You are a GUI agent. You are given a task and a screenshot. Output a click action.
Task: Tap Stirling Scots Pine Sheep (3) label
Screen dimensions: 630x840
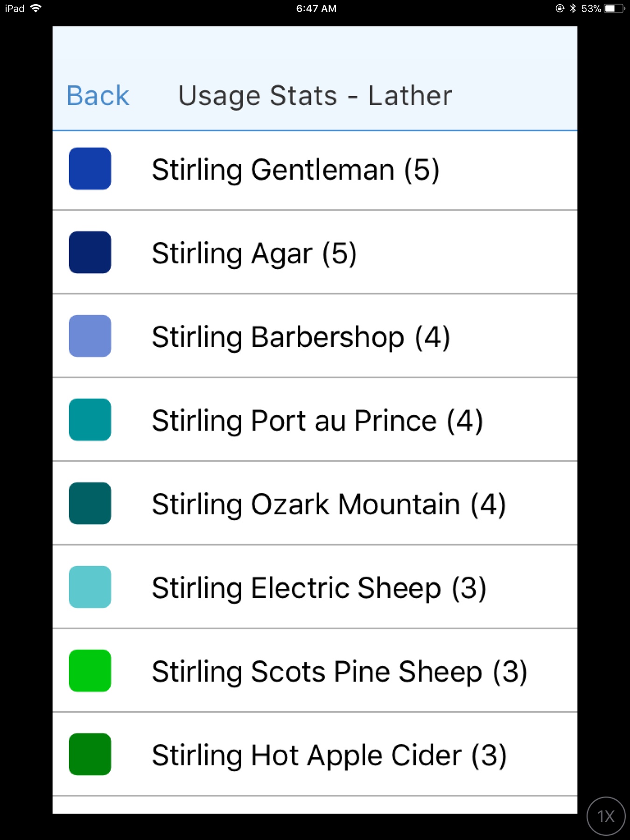(x=339, y=672)
